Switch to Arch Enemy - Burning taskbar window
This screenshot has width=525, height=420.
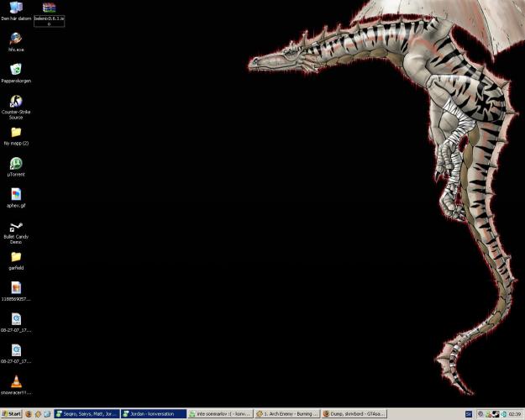(286, 414)
